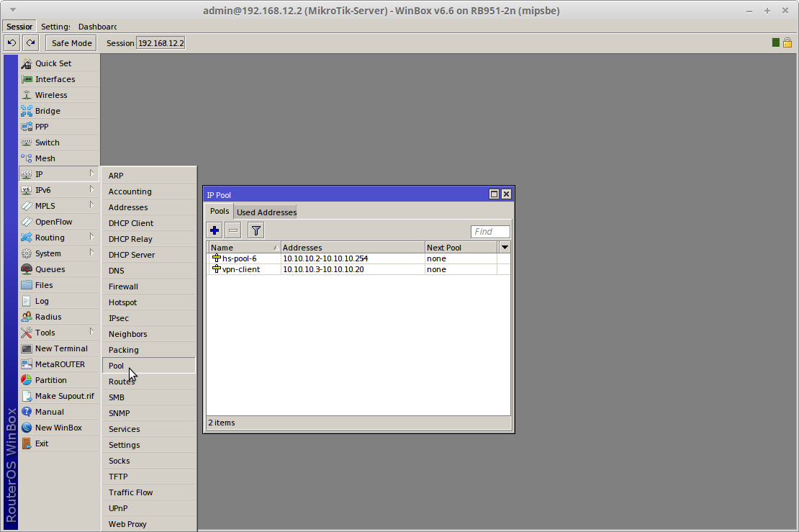
Task: Expand the Tools submenu
Action: click(x=59, y=333)
